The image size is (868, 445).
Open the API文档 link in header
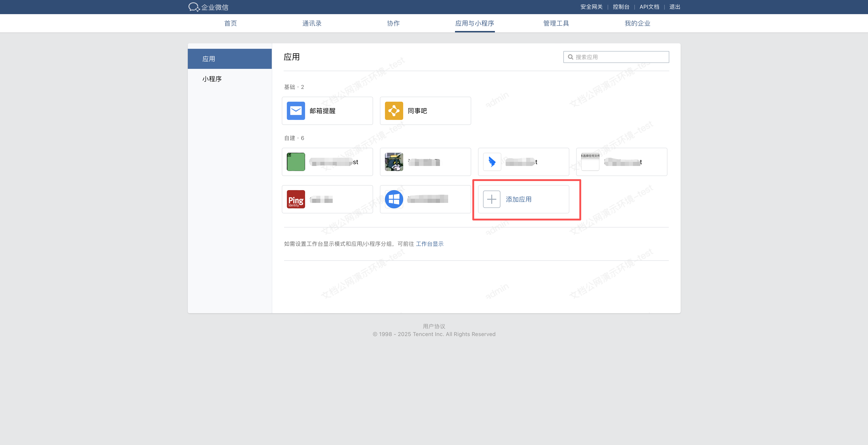(x=649, y=7)
